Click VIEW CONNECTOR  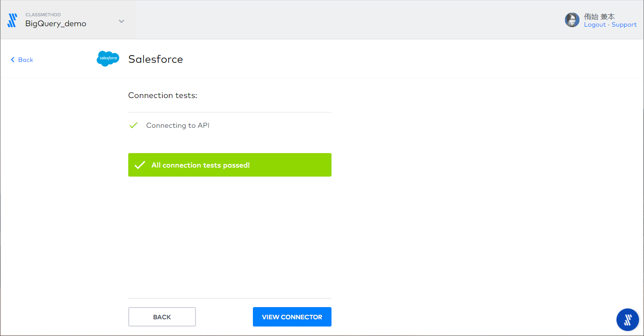coord(292,317)
